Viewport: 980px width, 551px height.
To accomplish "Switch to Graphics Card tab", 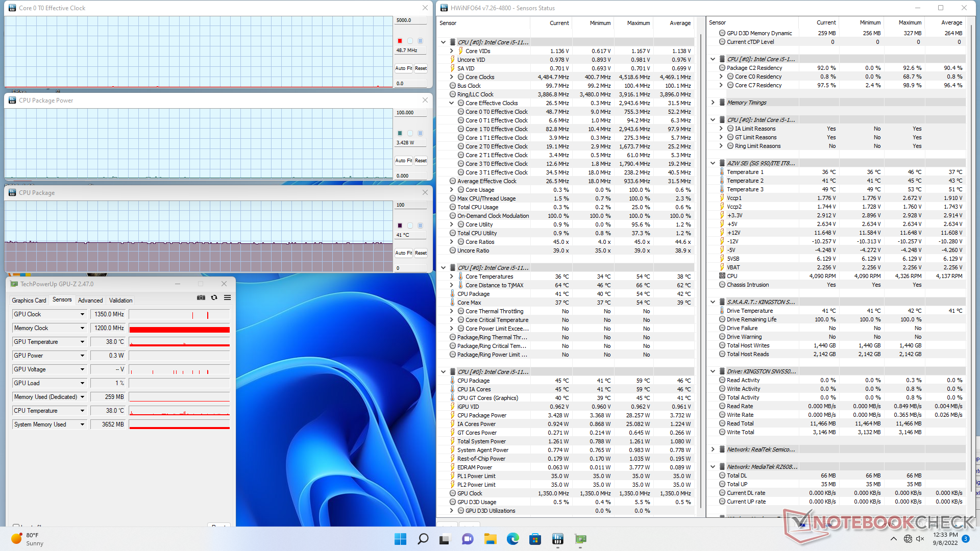I will [x=29, y=300].
